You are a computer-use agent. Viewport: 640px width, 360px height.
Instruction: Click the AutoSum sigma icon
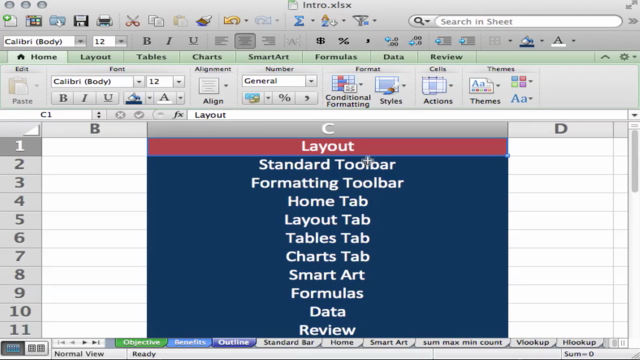point(299,20)
